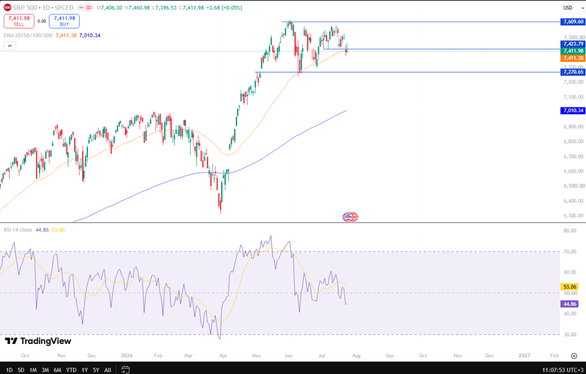The width and height of the screenshot is (586, 374).
Task: Click the S&P 500 symbol title text
Action: (x=25, y=7)
